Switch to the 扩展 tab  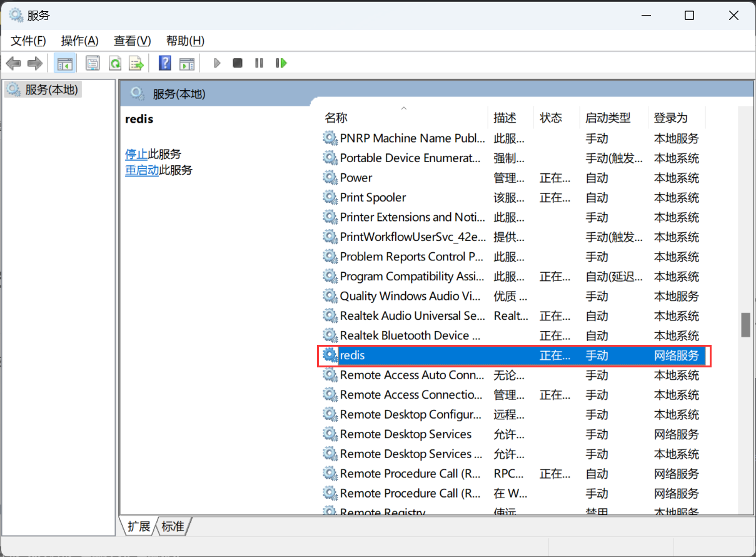tap(139, 526)
